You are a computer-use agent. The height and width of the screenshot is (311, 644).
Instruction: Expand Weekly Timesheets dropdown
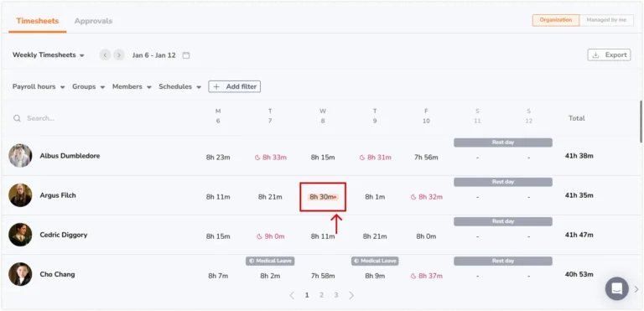(49, 55)
